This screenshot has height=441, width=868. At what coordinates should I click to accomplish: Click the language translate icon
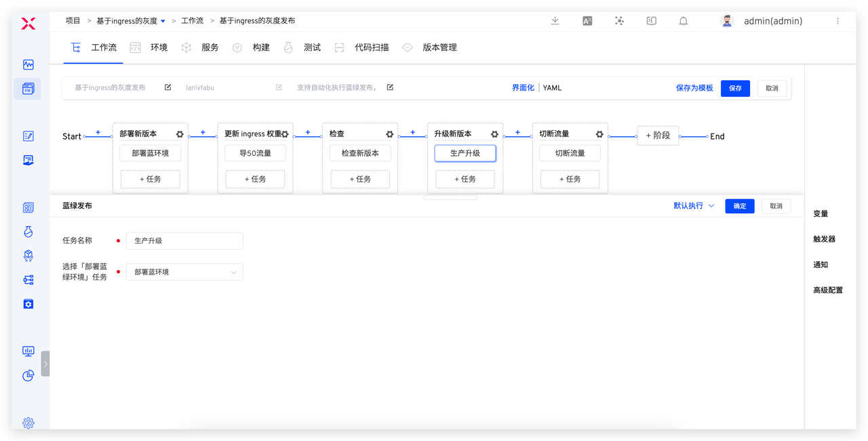tap(587, 21)
